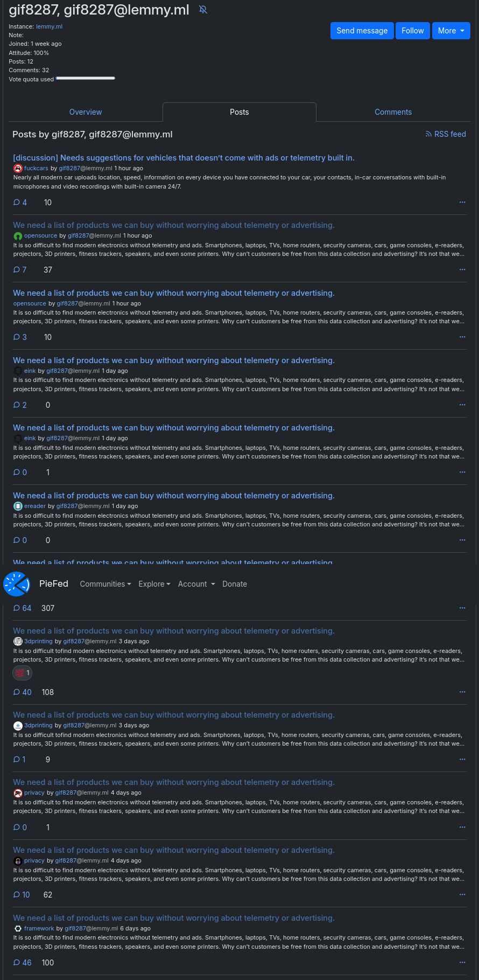479x980 pixels.
Task: Click the 100 emoji reaction badge
Action: tap(22, 673)
